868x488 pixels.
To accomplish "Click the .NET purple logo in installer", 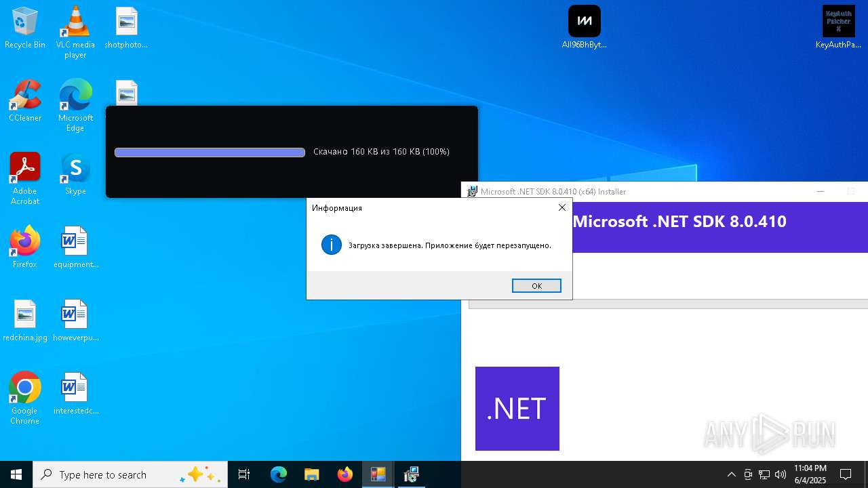I will pyautogui.click(x=517, y=409).
